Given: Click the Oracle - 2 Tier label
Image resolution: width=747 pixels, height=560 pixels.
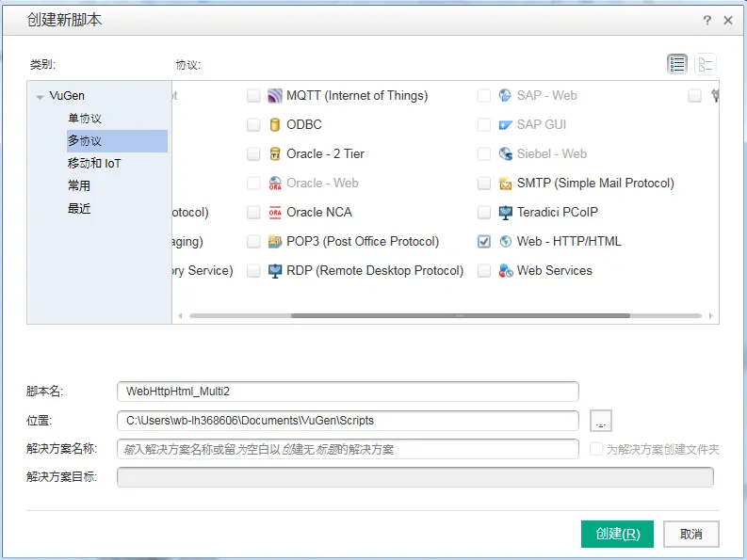Looking at the screenshot, I should click(325, 153).
